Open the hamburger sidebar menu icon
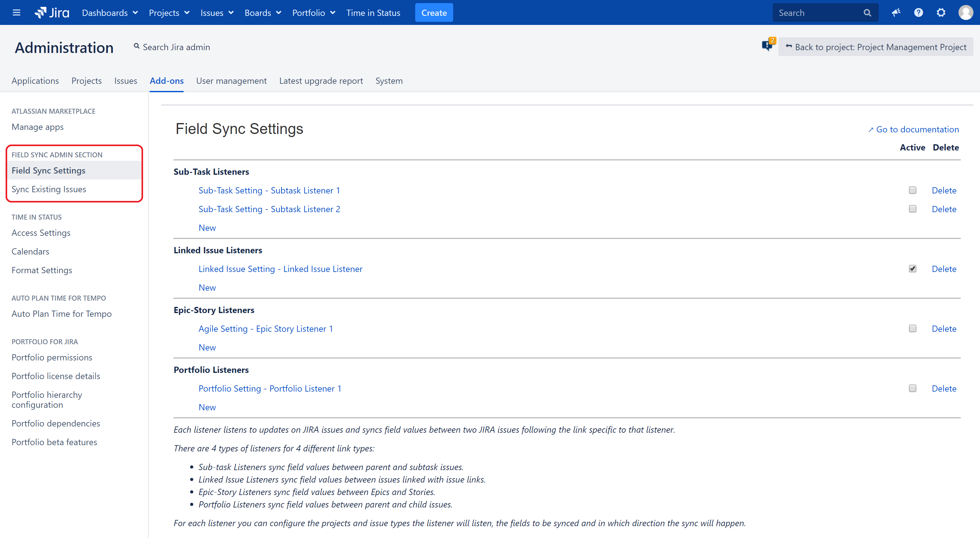 tap(16, 12)
